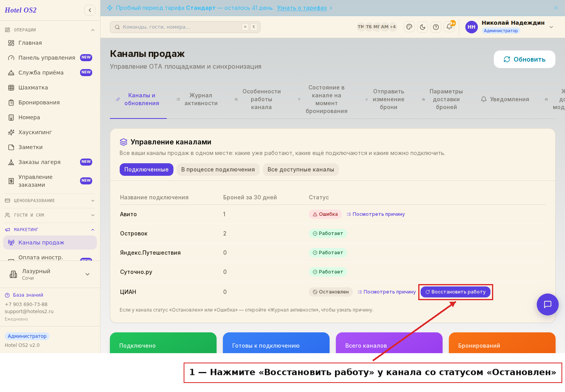Click the Hotel OS2 logo
565x392 pixels.
(20, 10)
